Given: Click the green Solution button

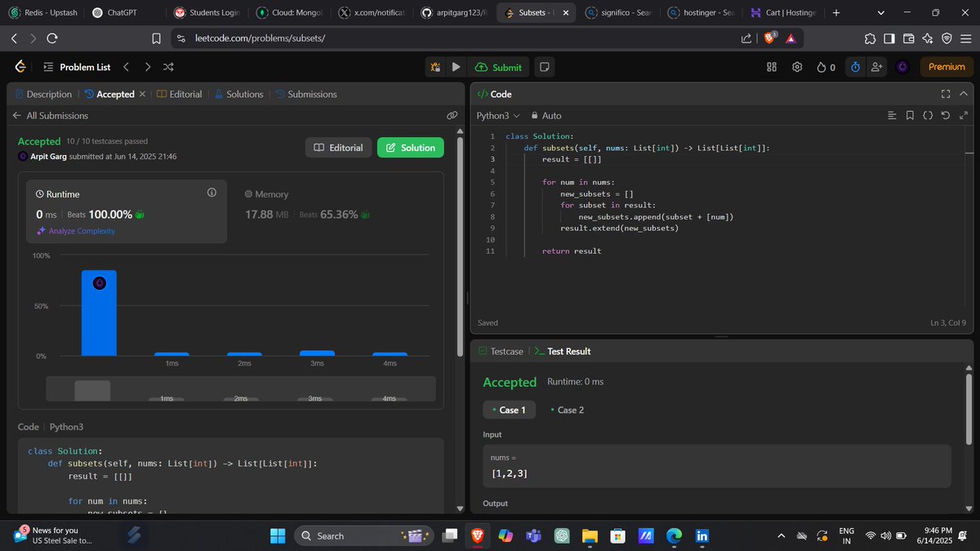Looking at the screenshot, I should (411, 148).
